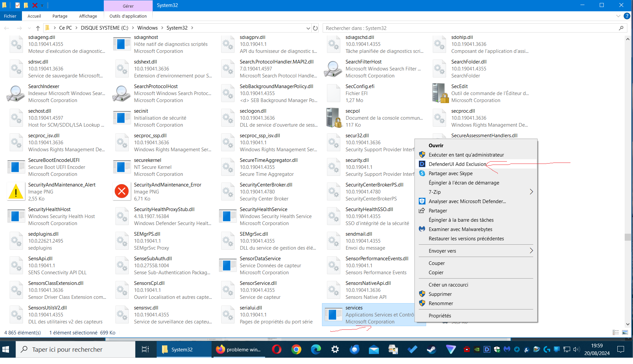Click DISQUE SYSTEME (C:) breadcrumb
Screen dimensions: 633x364
104,28
